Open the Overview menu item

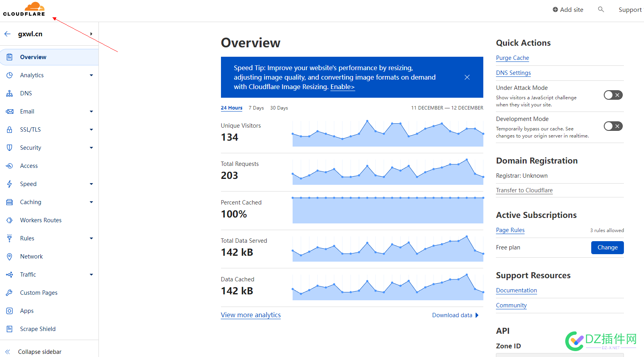(x=49, y=57)
